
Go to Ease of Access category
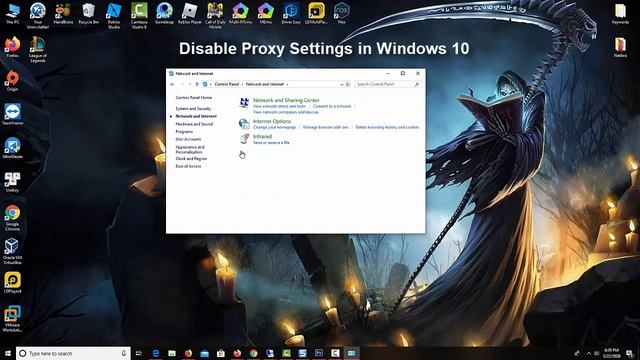click(188, 166)
